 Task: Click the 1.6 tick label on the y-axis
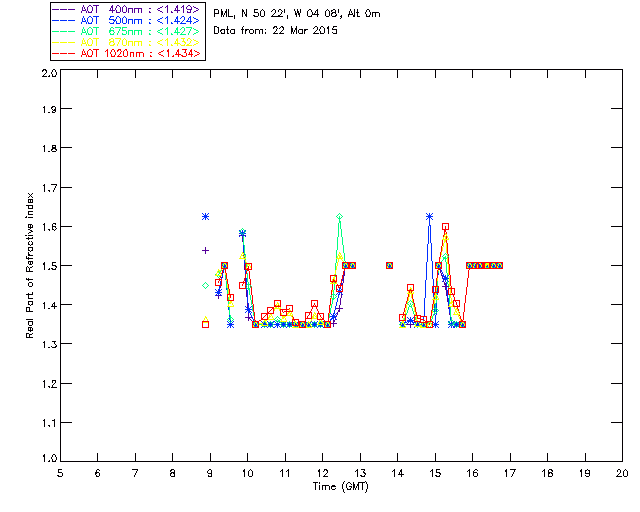coord(49,227)
